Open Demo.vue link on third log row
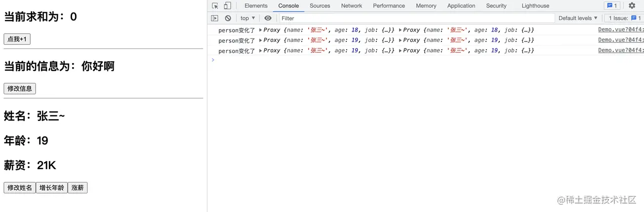Image resolution: width=644 pixels, height=212 pixels. (621, 50)
